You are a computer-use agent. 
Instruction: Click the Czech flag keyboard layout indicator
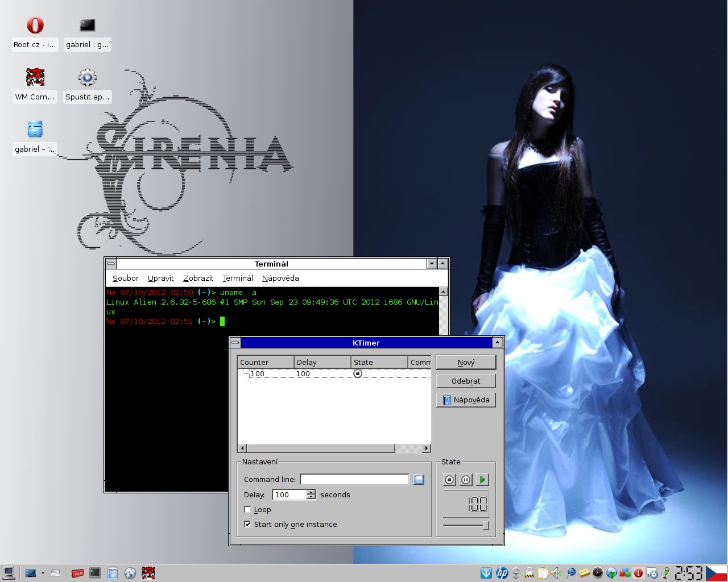(716, 573)
